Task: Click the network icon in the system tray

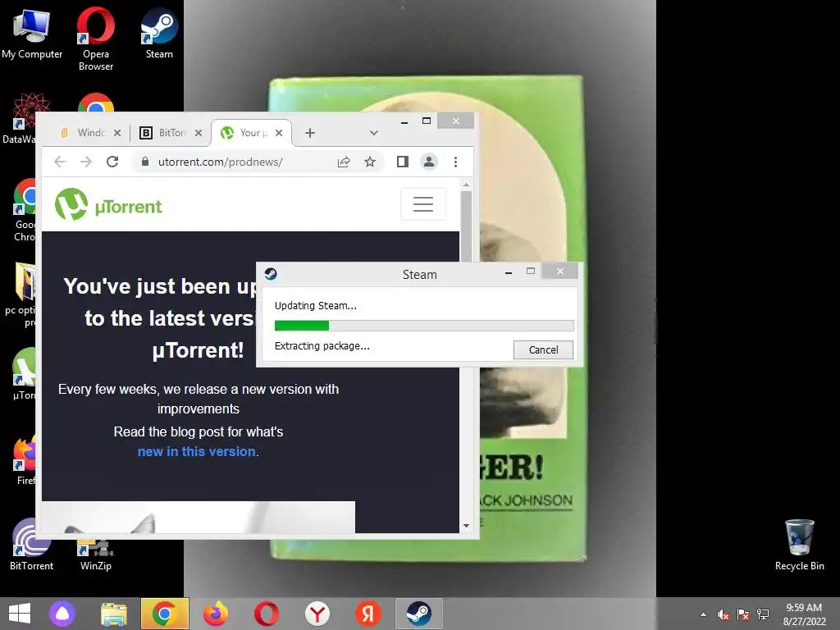Action: click(763, 614)
